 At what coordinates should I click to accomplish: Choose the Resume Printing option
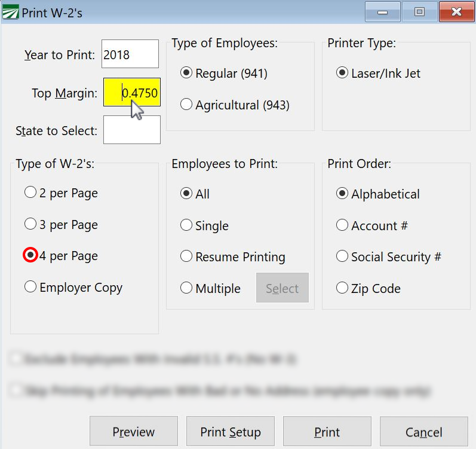[186, 256]
